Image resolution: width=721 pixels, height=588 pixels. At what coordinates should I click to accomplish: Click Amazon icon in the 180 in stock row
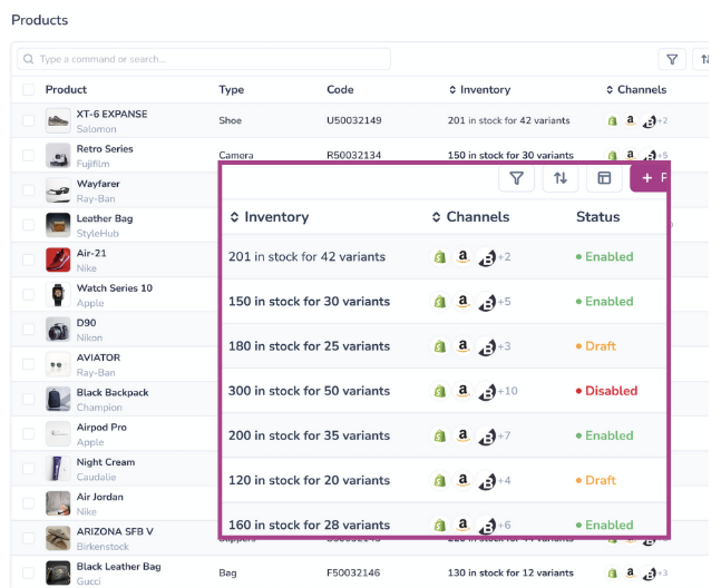462,346
